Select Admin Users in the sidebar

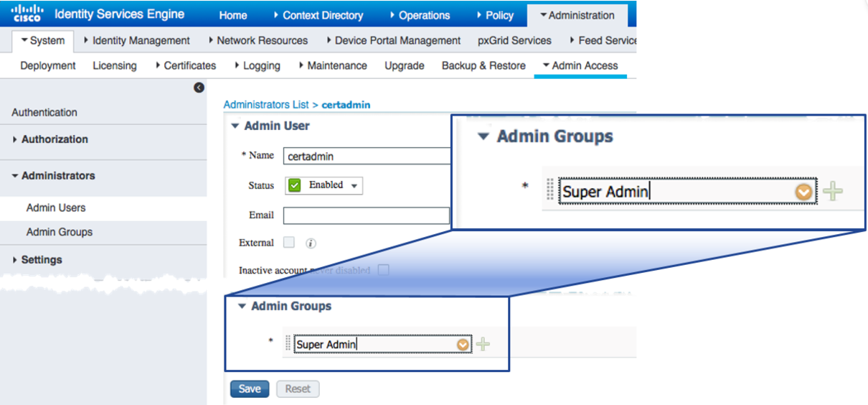click(56, 208)
